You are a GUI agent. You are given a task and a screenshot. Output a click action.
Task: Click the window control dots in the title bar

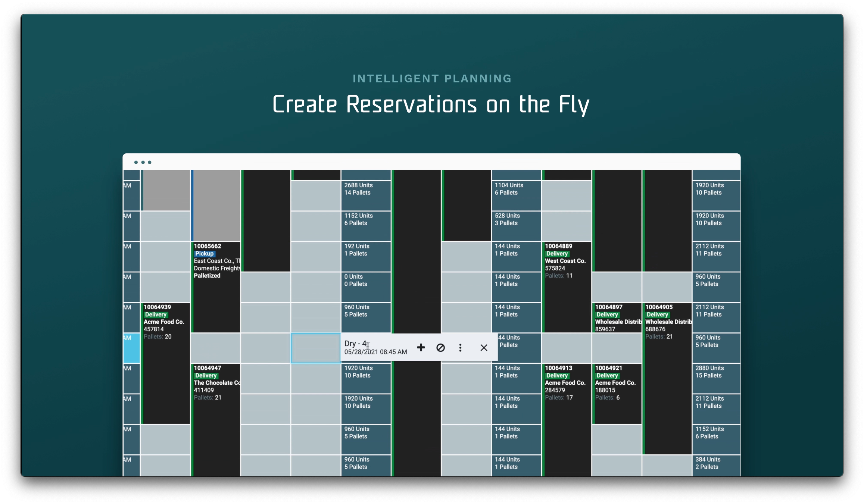tap(142, 162)
